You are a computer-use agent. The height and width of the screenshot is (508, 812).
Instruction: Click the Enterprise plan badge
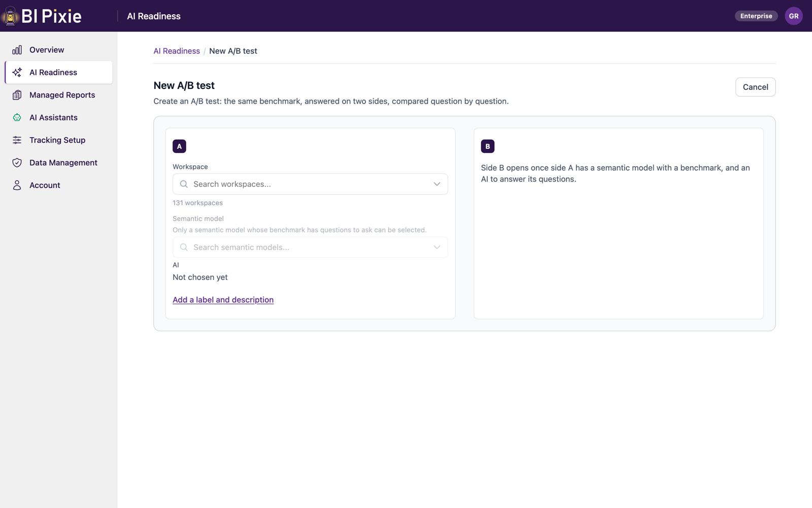[x=756, y=16]
